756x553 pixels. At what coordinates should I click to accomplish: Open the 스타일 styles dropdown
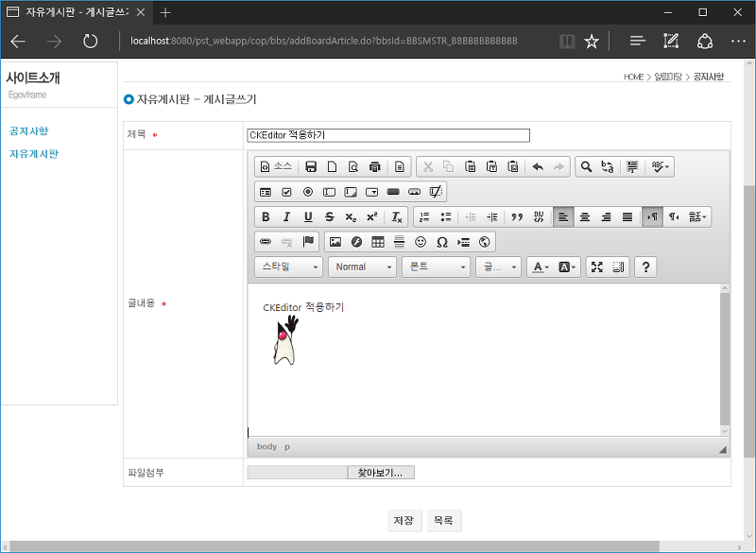tap(288, 268)
